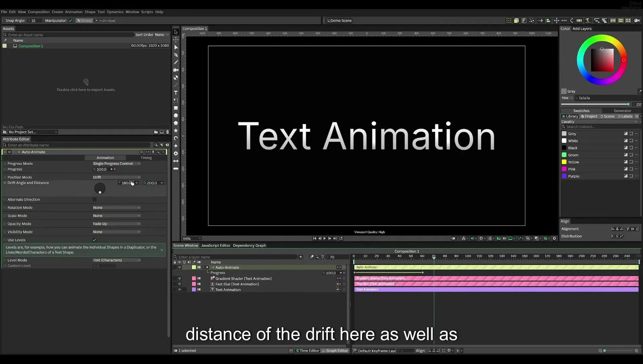Open the Visibility Mode dropdown
Image resolution: width=643 pixels, height=364 pixels.
click(x=117, y=232)
